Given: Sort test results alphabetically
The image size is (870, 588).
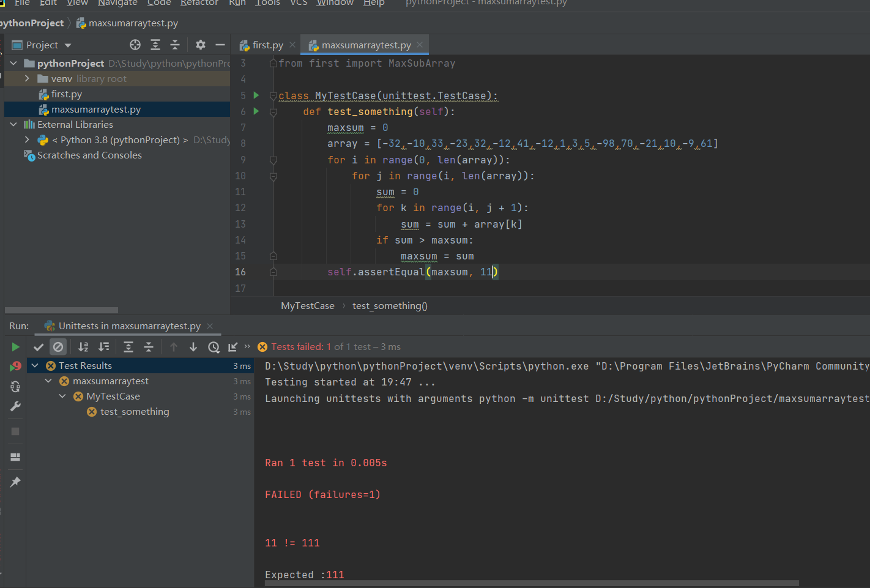Looking at the screenshot, I should click(x=83, y=347).
